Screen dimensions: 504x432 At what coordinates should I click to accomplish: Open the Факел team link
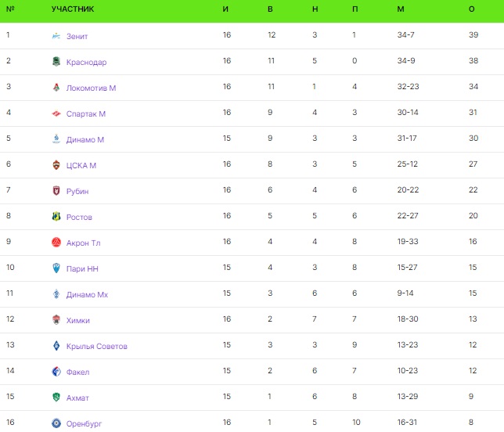(x=78, y=372)
